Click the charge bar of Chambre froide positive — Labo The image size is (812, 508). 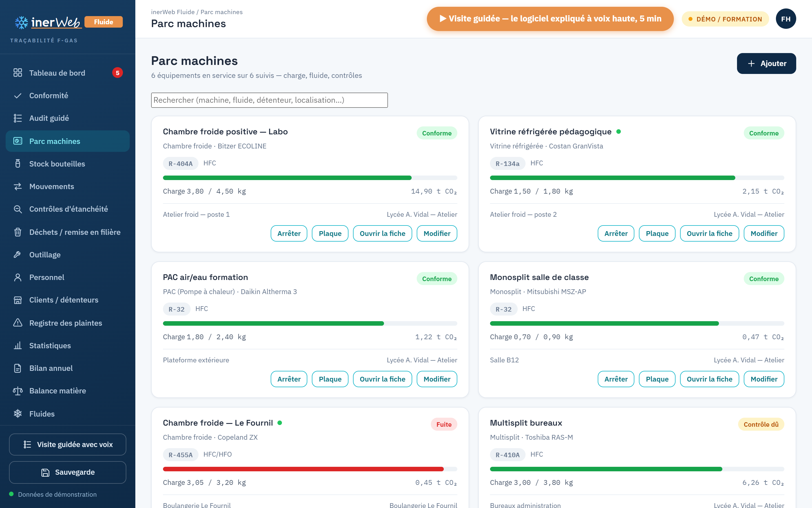pyautogui.click(x=310, y=178)
